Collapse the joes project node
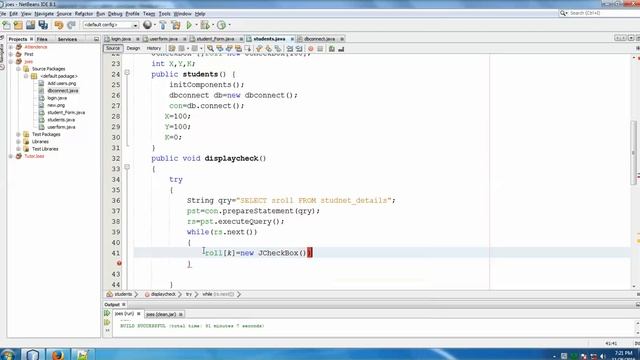The image size is (640, 360). click(x=11, y=62)
